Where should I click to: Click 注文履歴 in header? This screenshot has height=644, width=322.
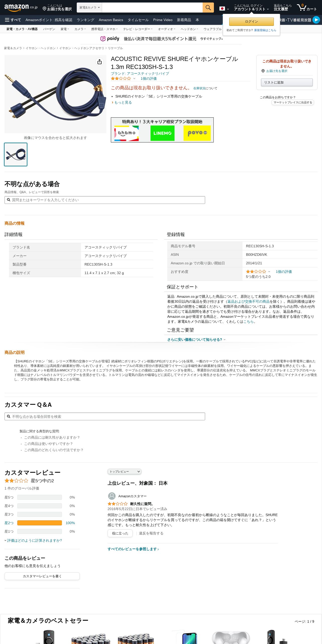(283, 8)
